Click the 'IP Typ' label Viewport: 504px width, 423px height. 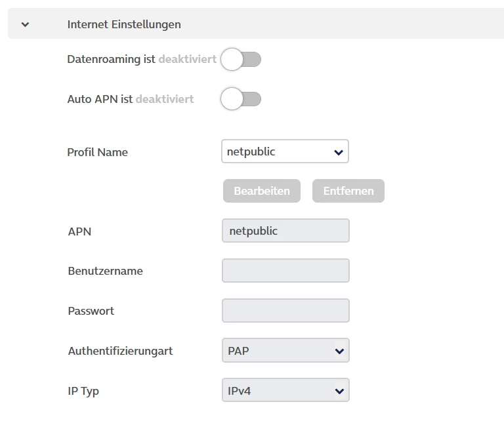pos(83,392)
